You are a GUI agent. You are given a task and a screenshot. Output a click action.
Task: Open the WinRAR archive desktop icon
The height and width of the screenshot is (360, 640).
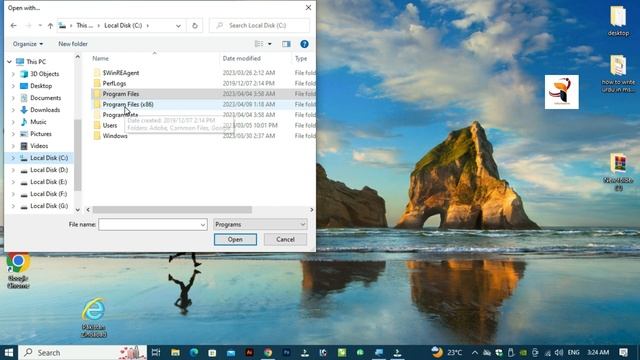(618, 172)
